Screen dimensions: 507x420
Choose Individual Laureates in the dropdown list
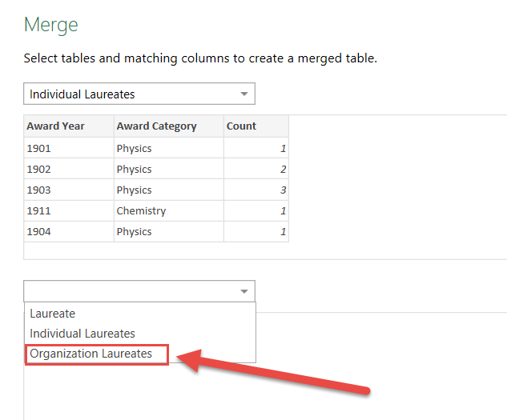[82, 334]
